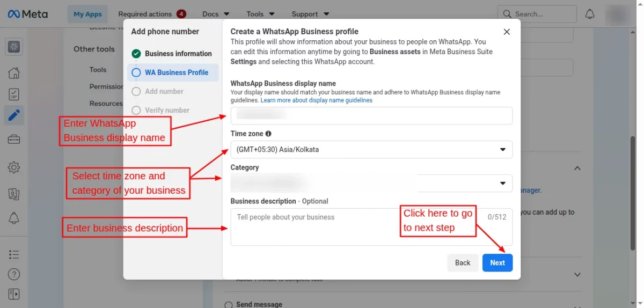This screenshot has width=644, height=308.
Task: Open the Time zone Asia/Kolkata dropdown
Action: 371,150
